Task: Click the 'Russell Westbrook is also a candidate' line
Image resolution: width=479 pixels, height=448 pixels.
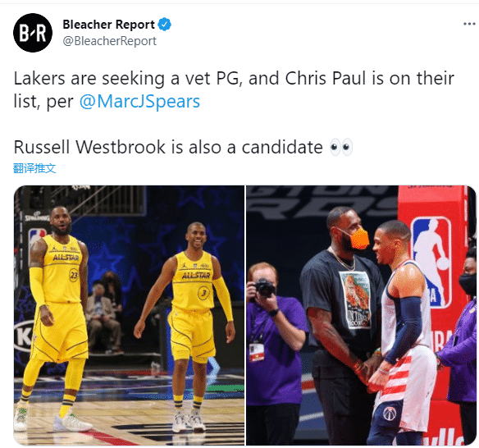Action: point(168,148)
